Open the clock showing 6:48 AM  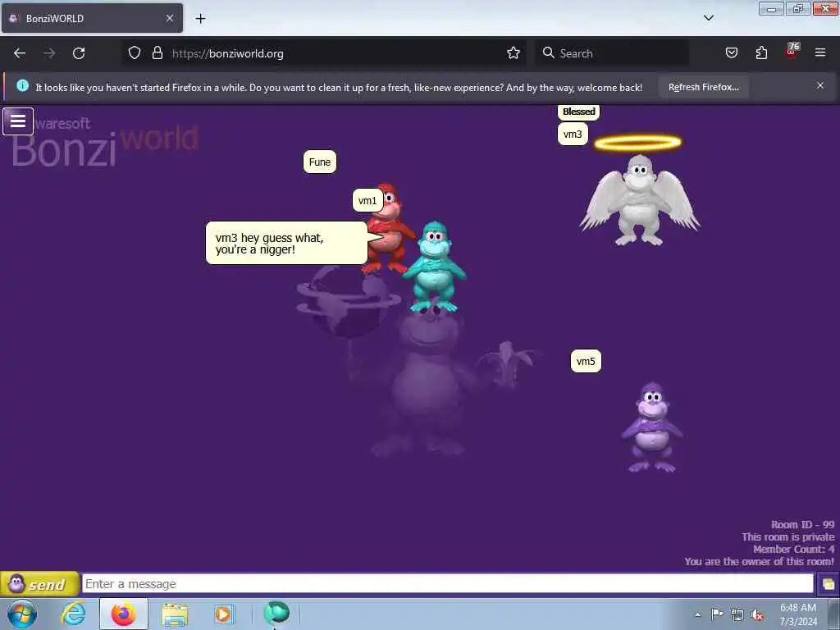pyautogui.click(x=798, y=614)
